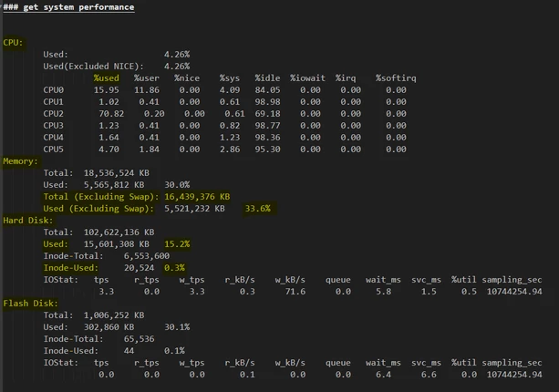Image resolution: width=559 pixels, height=392 pixels.
Task: Click flash disk used 302,860 KB
Action: point(109,326)
